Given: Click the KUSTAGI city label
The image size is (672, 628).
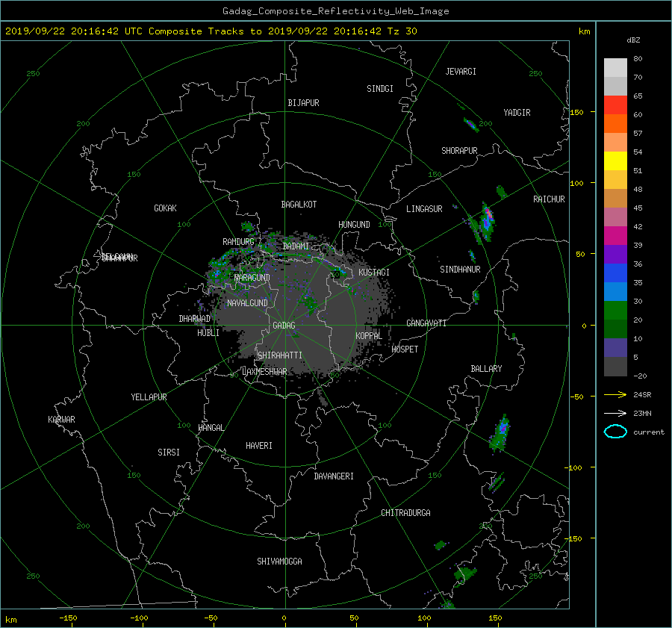Looking at the screenshot, I should [x=374, y=273].
